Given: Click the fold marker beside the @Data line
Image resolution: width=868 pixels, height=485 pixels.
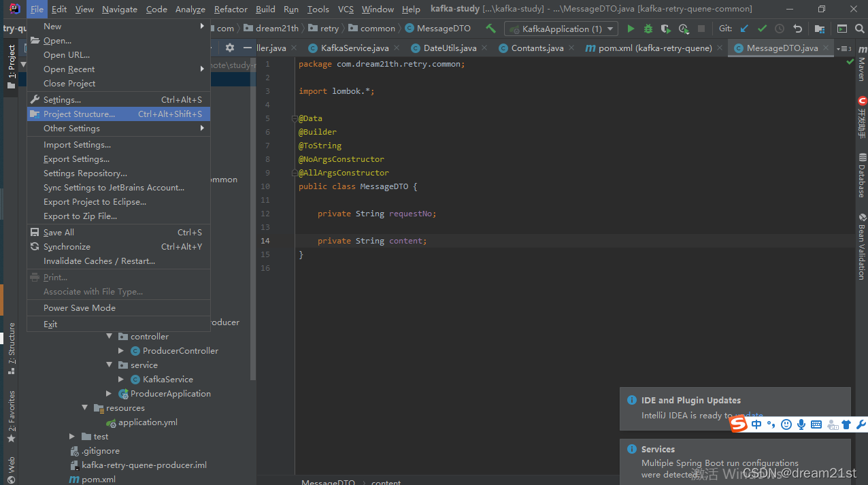Looking at the screenshot, I should click(x=295, y=118).
